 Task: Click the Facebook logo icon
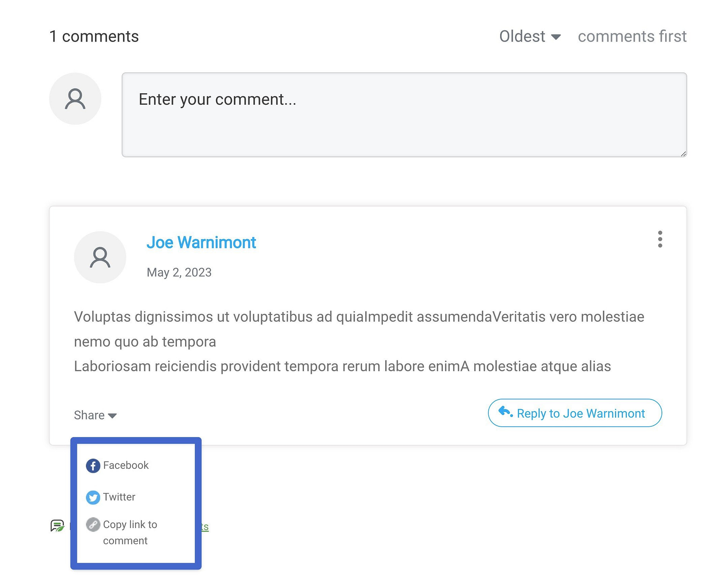click(93, 466)
